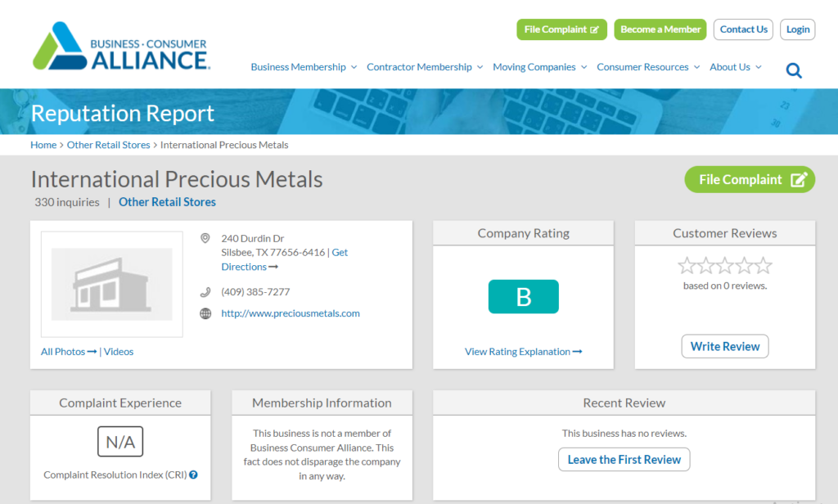838x504 pixels.
Task: Click the globe website icon
Action: pos(205,313)
